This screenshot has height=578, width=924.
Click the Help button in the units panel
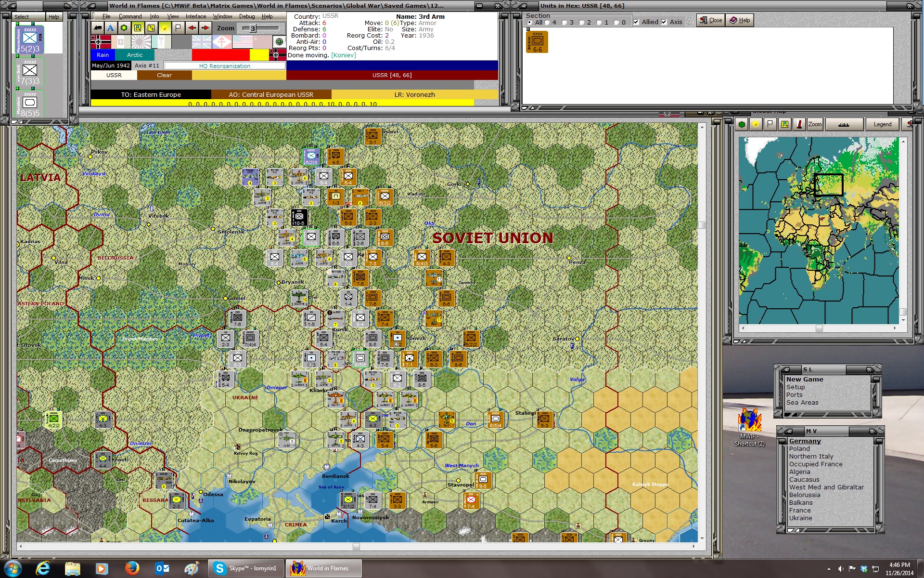pos(54,16)
